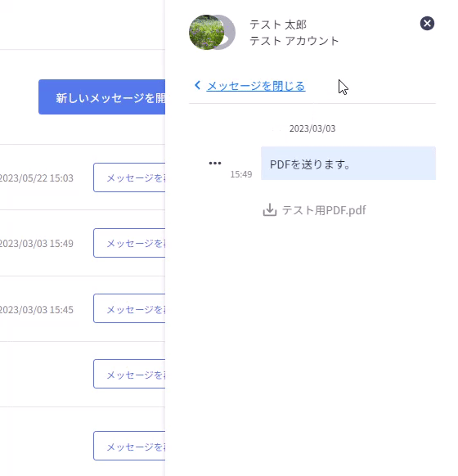Click the 2023/05/22 15:03 date in the list
This screenshot has height=476, width=458.
click(x=37, y=178)
